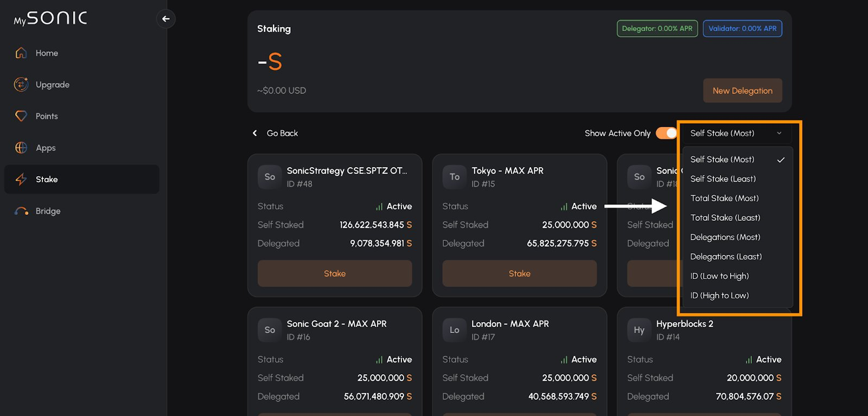
Task: Open Bridge via its arc icon
Action: point(21,211)
